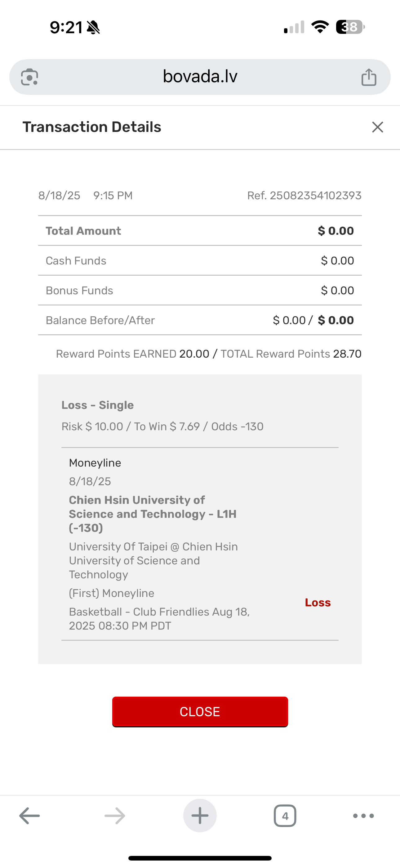Screen dimensions: 400x868
Task: Tap the Total Amount row
Action: point(200,231)
